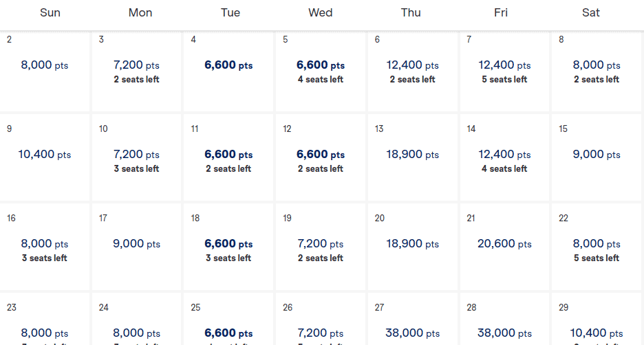Choose Wednesday the 19th for 7,200 pts

tap(321, 249)
